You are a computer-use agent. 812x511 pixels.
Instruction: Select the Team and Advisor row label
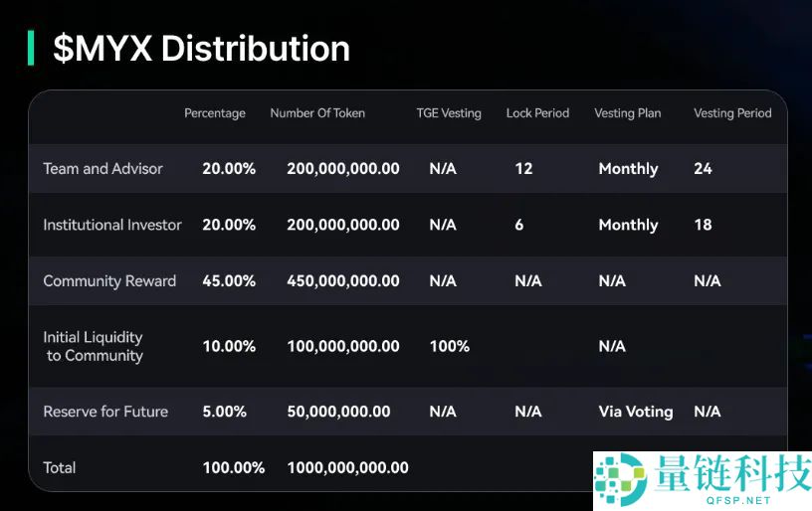102,169
